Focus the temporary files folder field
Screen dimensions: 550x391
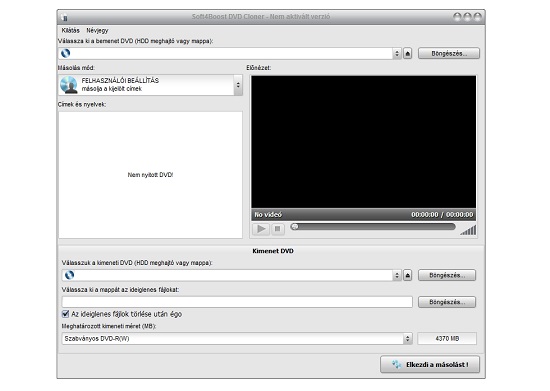(237, 302)
